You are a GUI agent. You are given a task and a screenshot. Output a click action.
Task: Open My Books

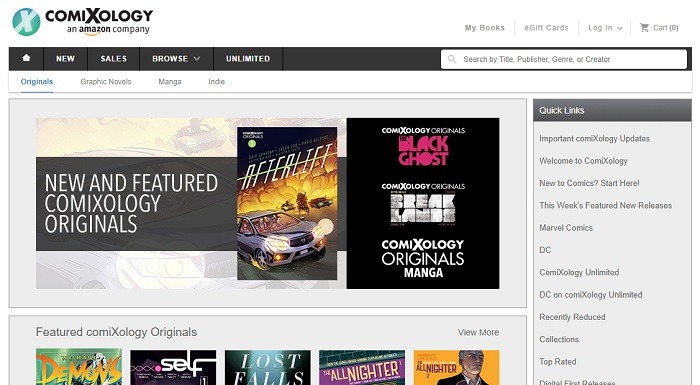point(484,28)
